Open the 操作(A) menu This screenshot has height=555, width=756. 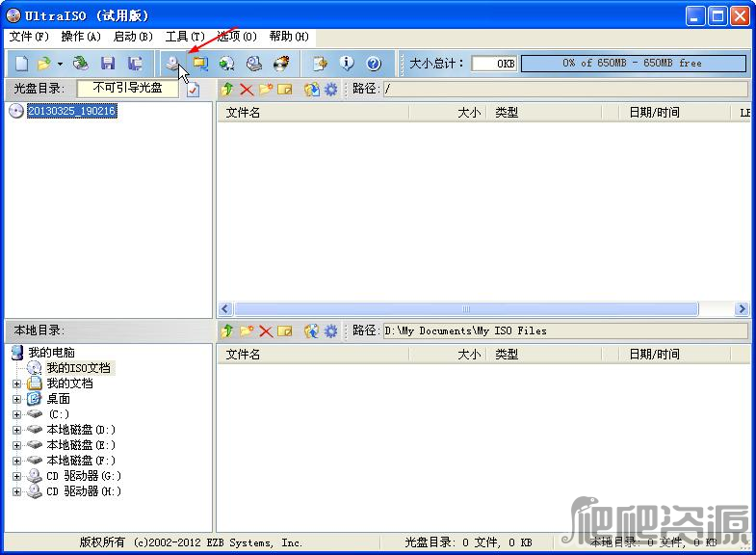81,37
